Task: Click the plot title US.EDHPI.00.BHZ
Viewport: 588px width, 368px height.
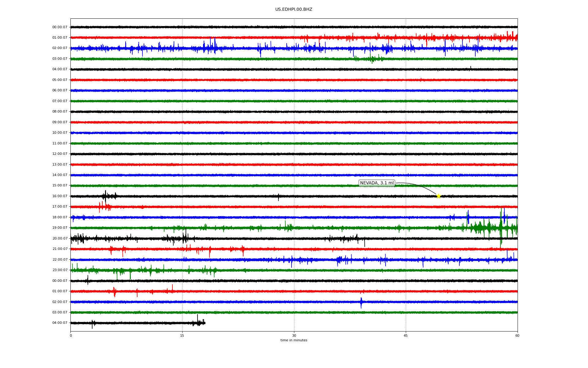Action: [x=294, y=10]
